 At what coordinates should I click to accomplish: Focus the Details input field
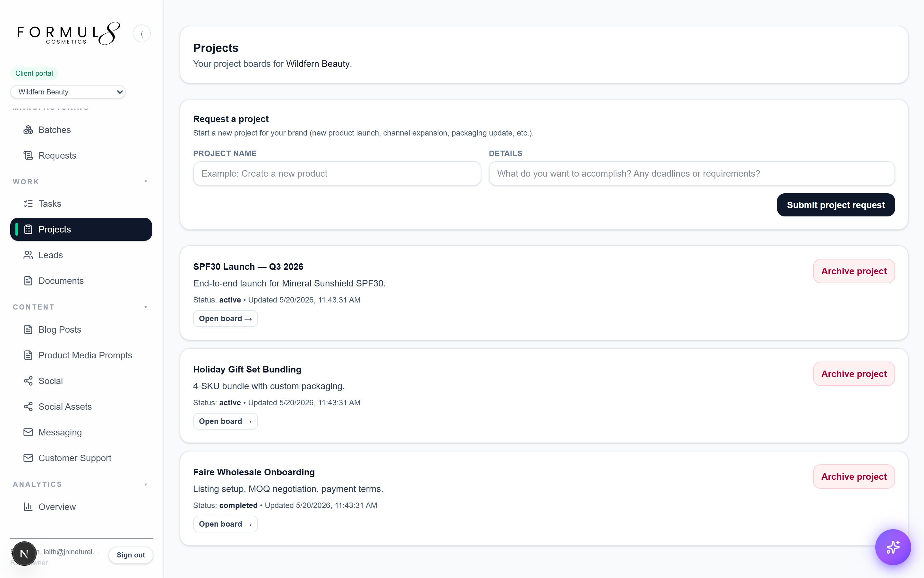(x=691, y=173)
